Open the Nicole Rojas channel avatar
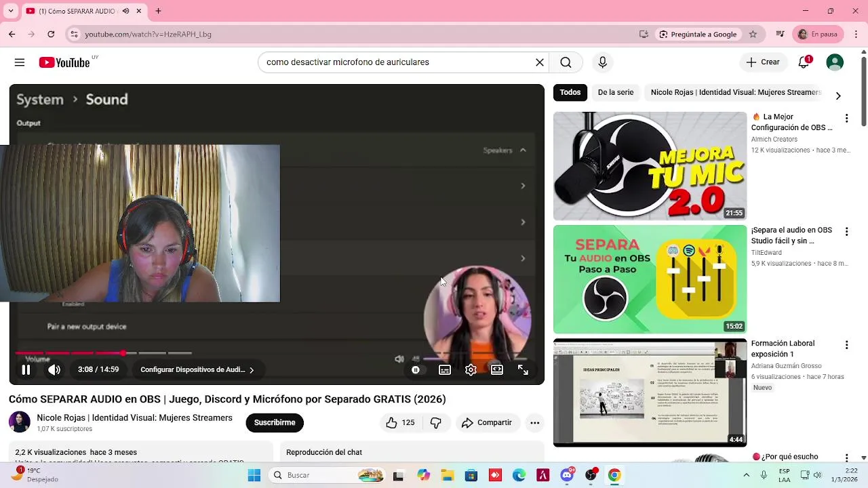868x488 pixels. tap(20, 422)
